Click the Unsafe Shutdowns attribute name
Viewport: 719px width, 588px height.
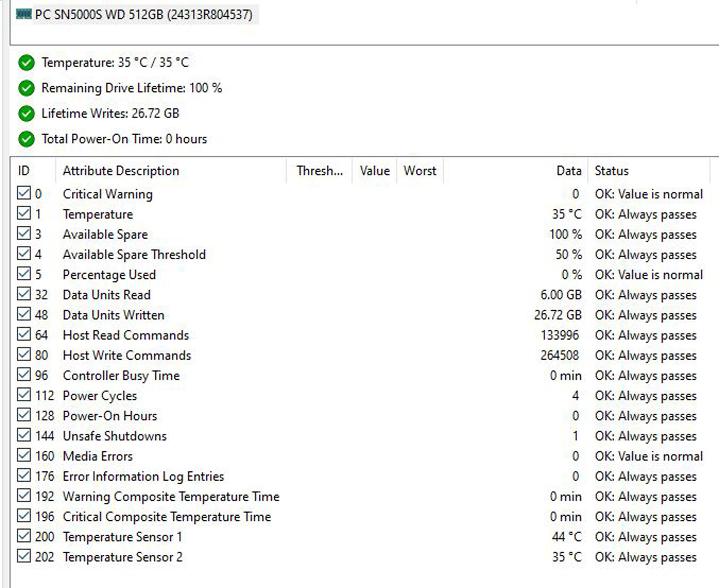tap(115, 436)
